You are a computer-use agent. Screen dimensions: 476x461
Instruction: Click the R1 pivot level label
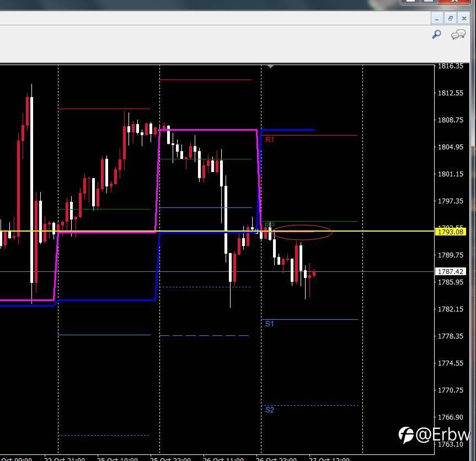click(270, 140)
